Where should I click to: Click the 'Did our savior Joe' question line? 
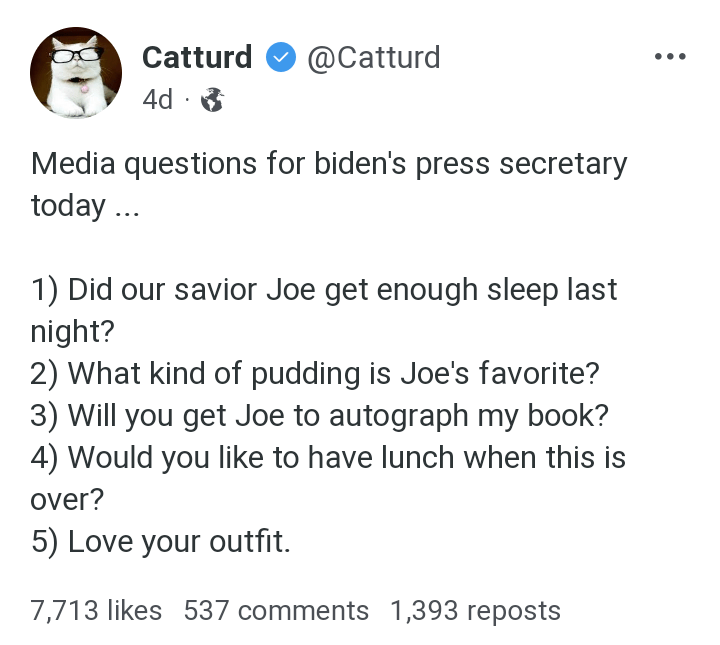(324, 290)
